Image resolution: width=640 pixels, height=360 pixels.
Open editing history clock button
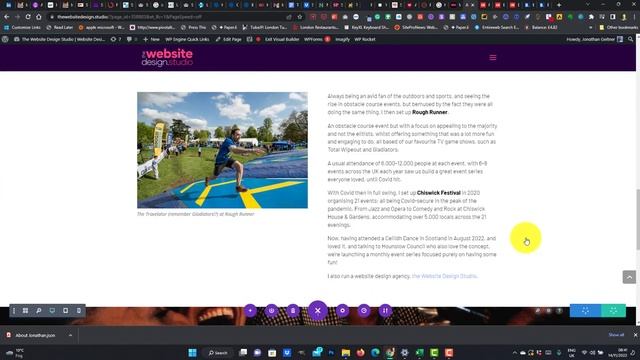364,311
